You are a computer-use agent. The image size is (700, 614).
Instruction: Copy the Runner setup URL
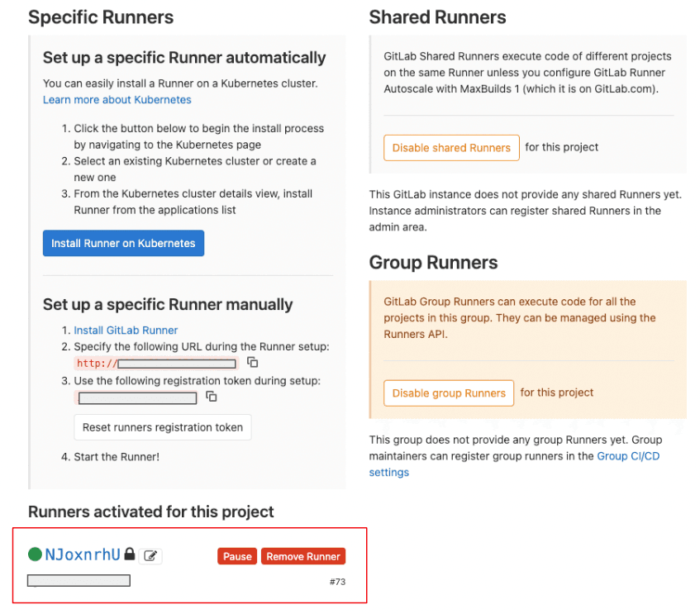(x=253, y=363)
